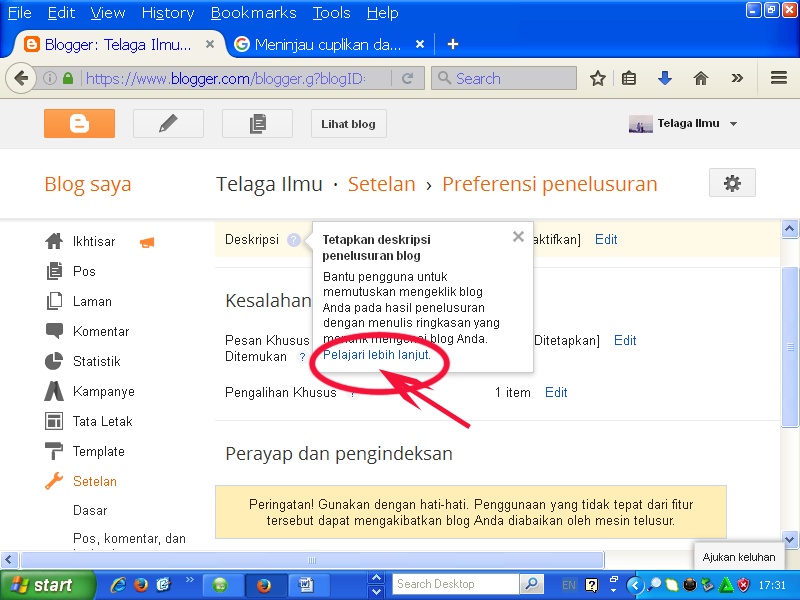
Task: Show more toolbar items with double chevron
Action: click(737, 78)
